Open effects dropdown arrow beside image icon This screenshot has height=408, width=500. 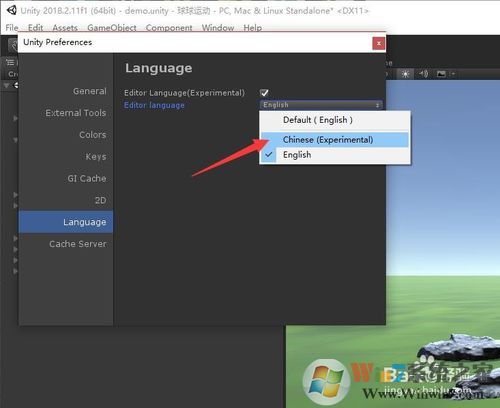pyautogui.click(x=453, y=74)
